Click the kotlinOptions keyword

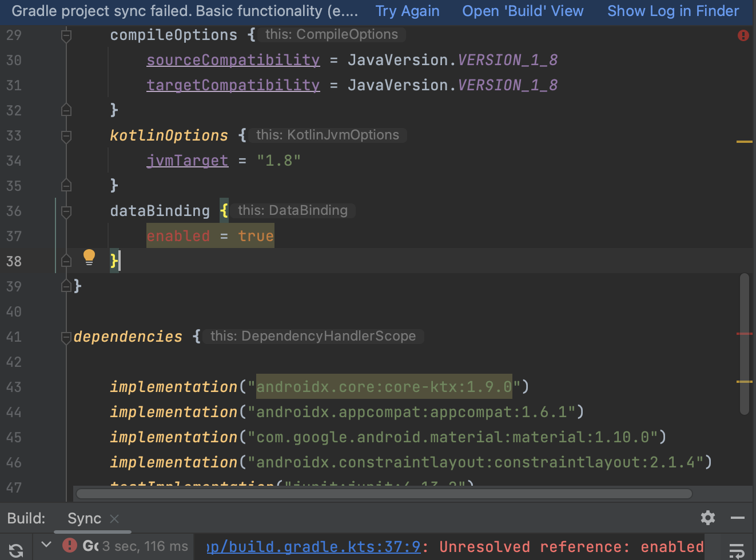[x=169, y=135]
